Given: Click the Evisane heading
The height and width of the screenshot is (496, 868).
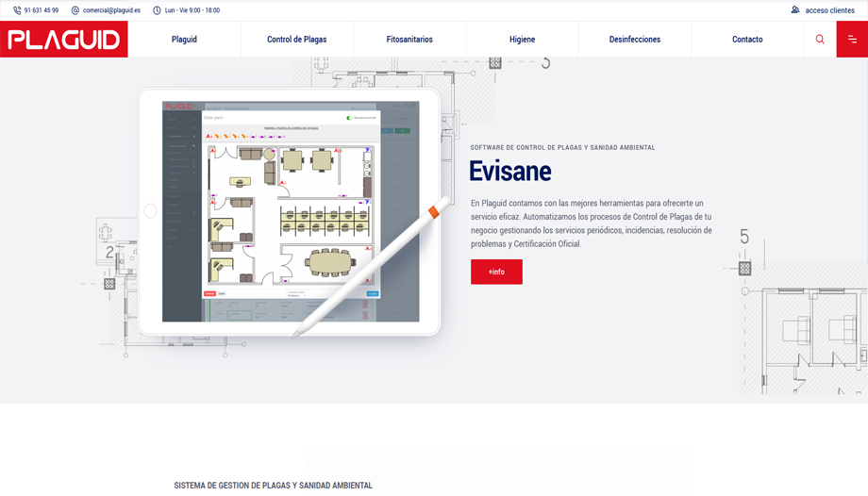Looking at the screenshot, I should coord(510,171).
